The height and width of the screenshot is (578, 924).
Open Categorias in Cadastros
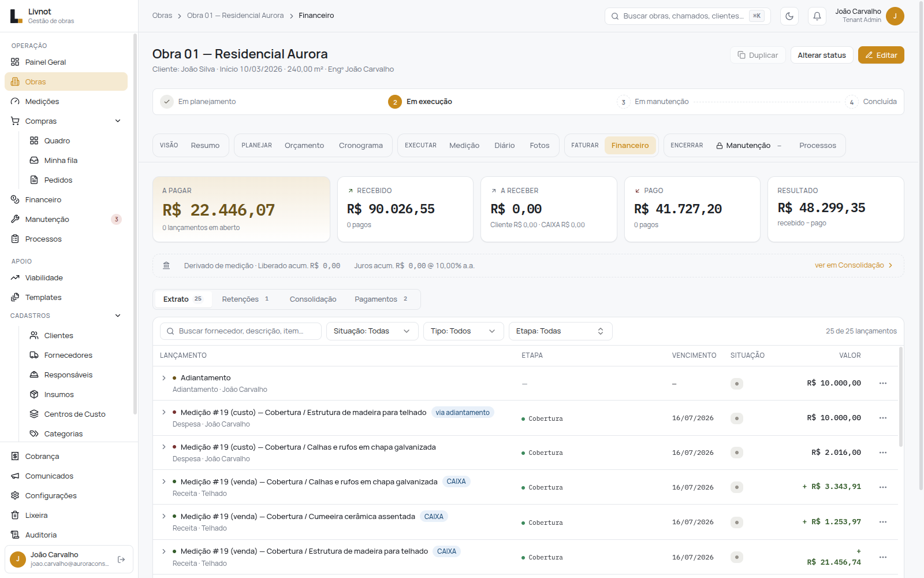(x=75, y=433)
